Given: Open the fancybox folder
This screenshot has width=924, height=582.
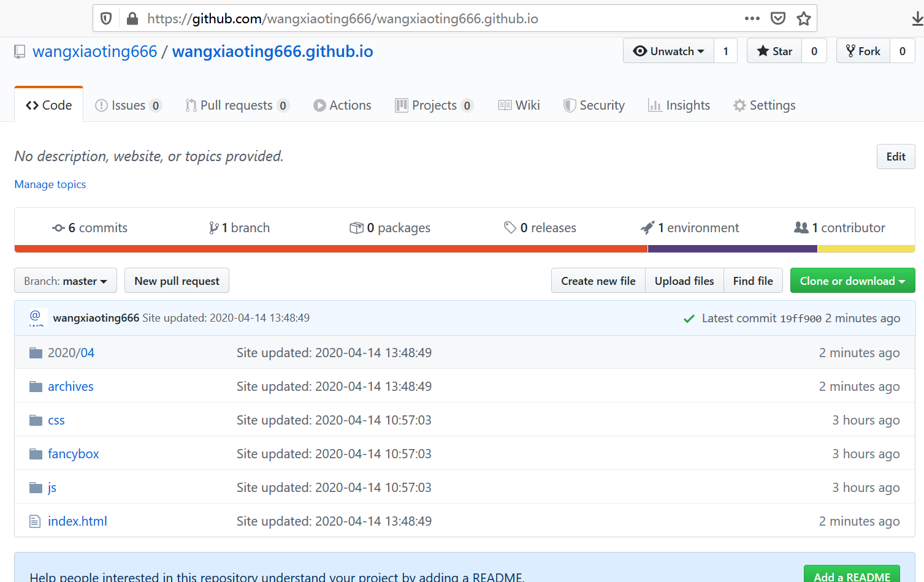Looking at the screenshot, I should tap(74, 454).
